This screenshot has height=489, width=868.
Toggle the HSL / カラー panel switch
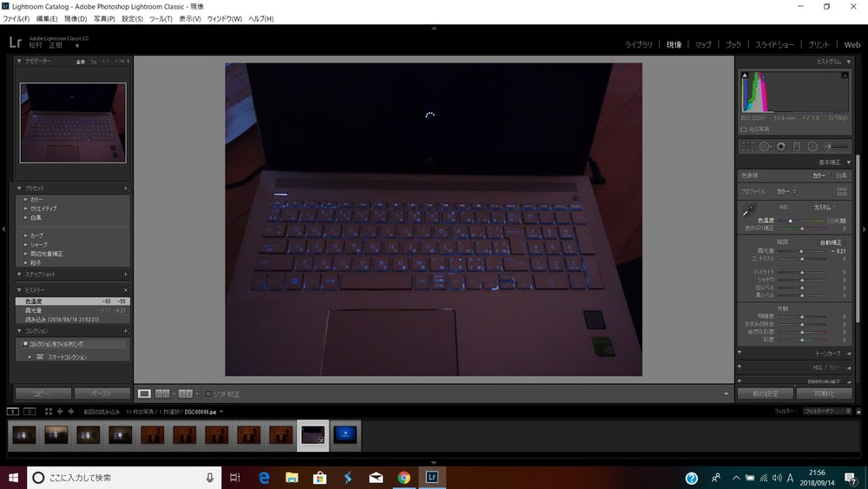click(740, 367)
